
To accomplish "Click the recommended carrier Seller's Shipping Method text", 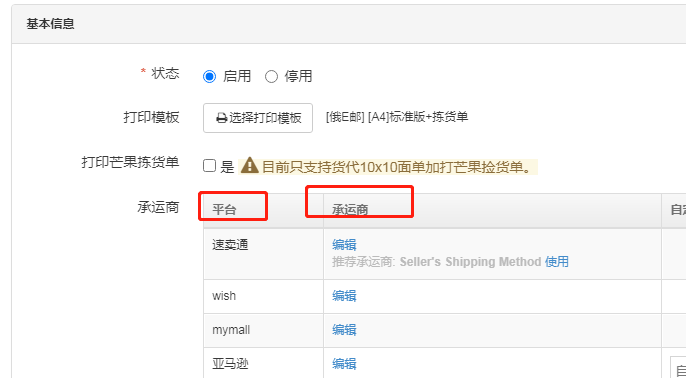I will click(x=470, y=262).
